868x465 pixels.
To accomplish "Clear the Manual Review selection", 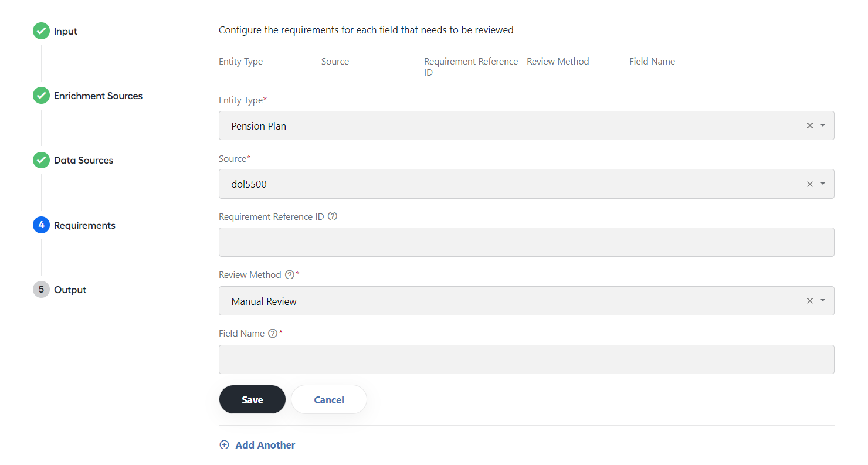I will coord(810,301).
